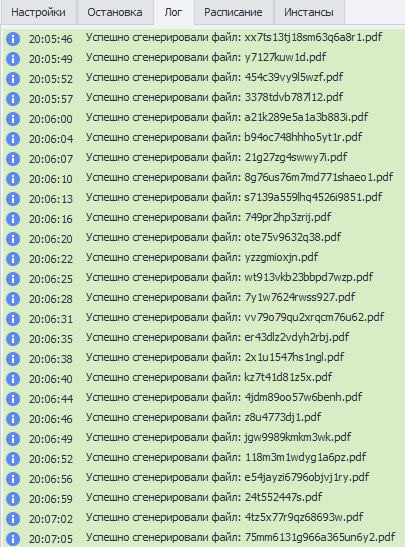
Task: Select log message for y7127kuw1d.pdf
Action: point(206,57)
